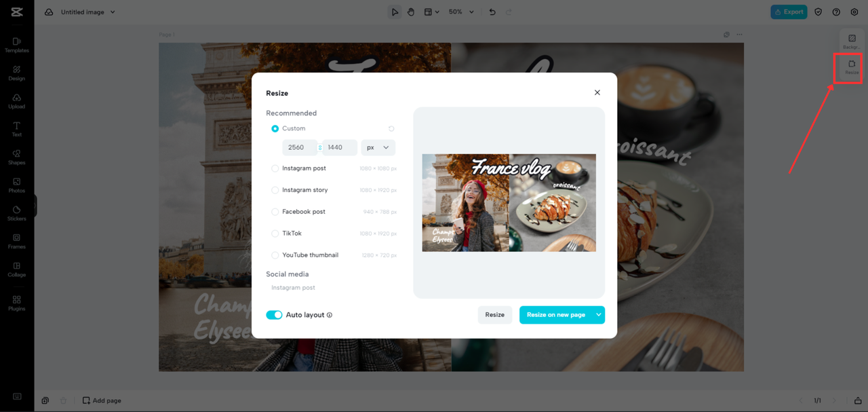Select the YouTube thumbnail radio option
This screenshot has width=868, height=412.
click(x=275, y=255)
